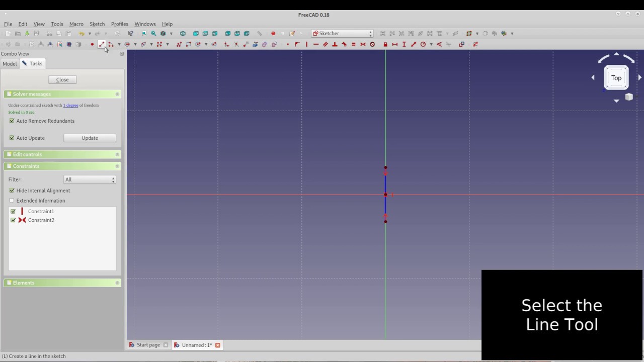This screenshot has height=362, width=644.
Task: Select the Create Circle tool
Action: click(x=127, y=44)
